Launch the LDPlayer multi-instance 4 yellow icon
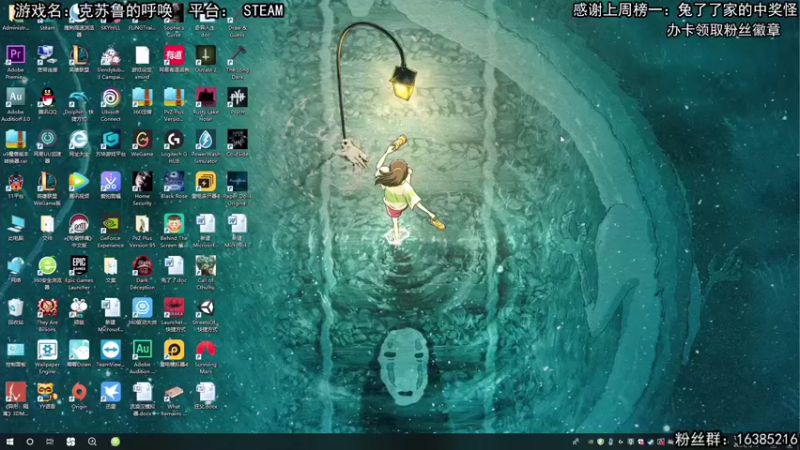This screenshot has width=800, height=450. pyautogui.click(x=206, y=182)
